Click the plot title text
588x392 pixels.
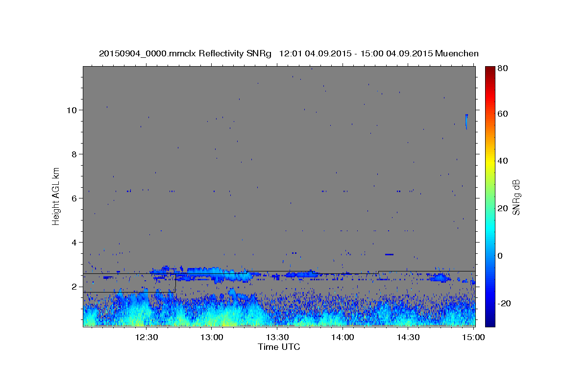(289, 53)
